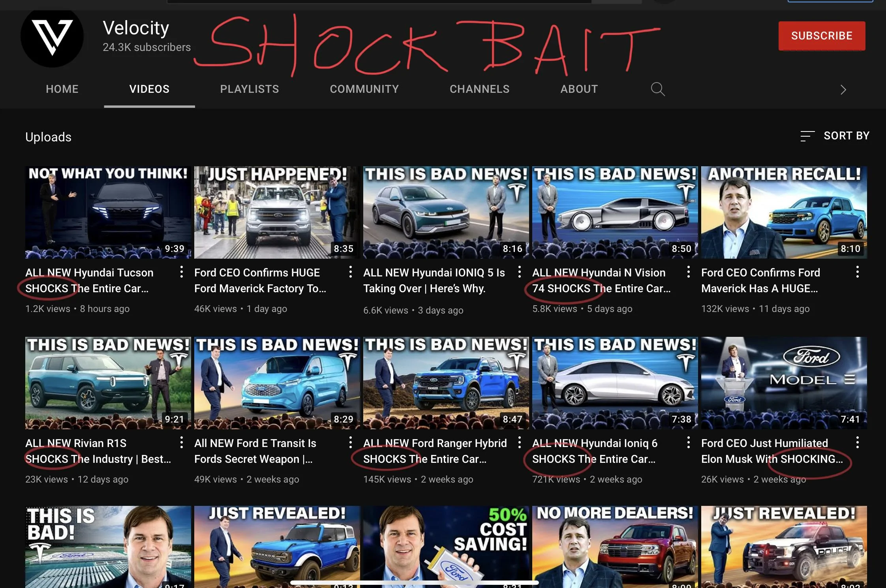This screenshot has height=588, width=886.
Task: Click '6.6K views • 3 days ago' text
Action: (x=413, y=310)
